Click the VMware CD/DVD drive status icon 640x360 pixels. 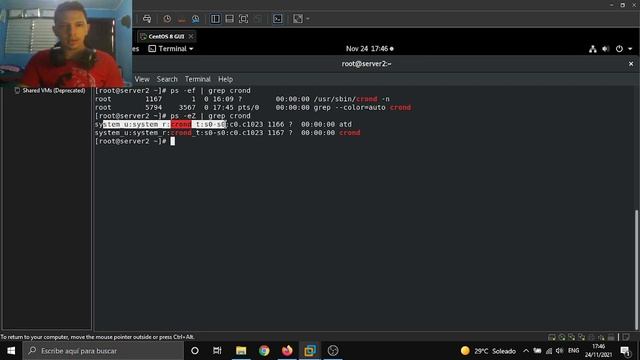coord(562,337)
